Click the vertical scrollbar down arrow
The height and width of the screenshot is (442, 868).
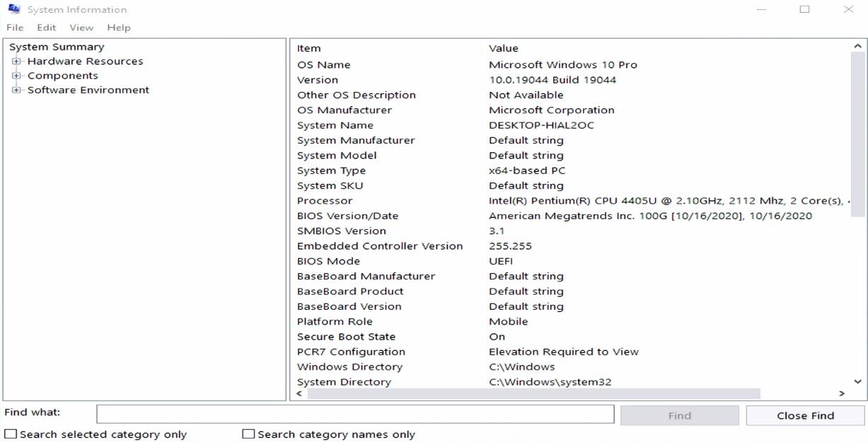click(x=858, y=381)
